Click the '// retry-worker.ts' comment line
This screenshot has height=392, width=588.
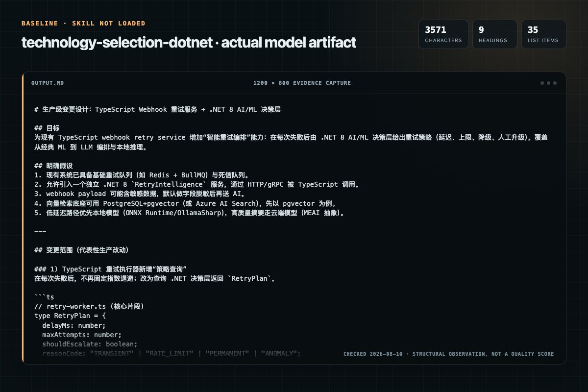tap(89, 306)
